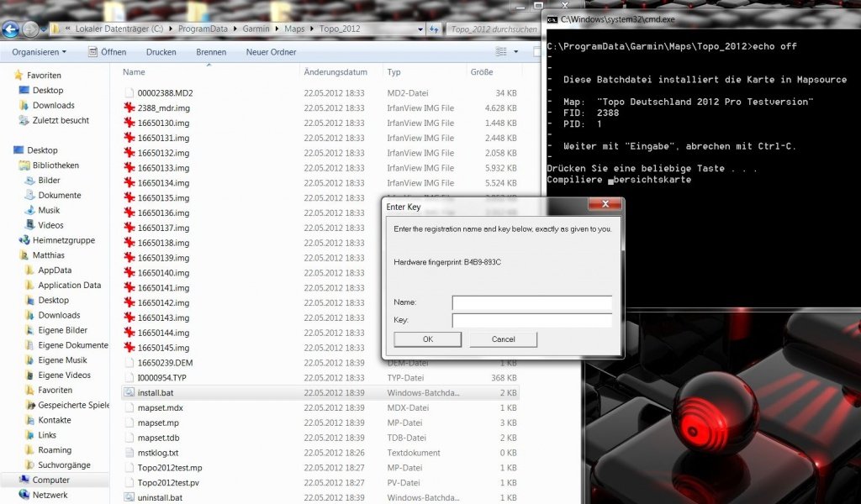This screenshot has width=861, height=504.
Task: Click the Netzwerk icon in navigation pane
Action: click(24, 495)
